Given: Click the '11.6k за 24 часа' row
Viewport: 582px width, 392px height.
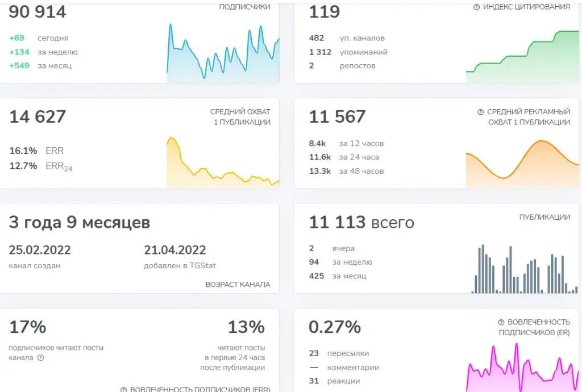Looking at the screenshot, I should [344, 157].
